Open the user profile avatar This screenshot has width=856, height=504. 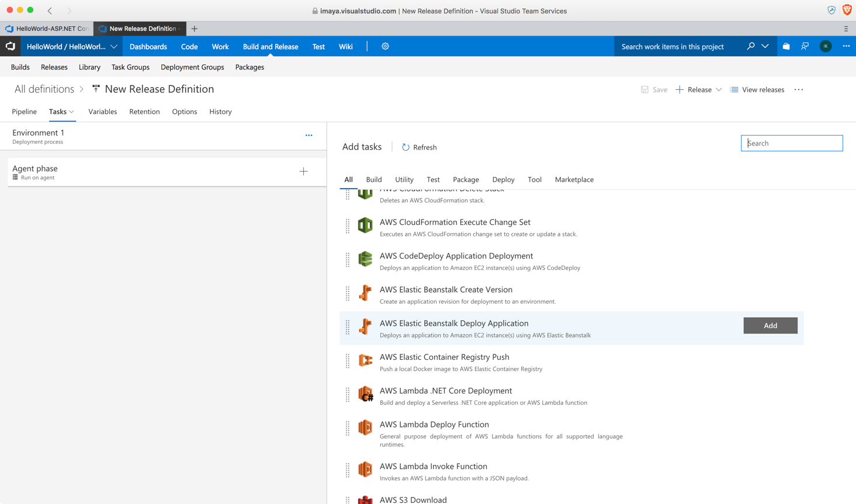(826, 46)
